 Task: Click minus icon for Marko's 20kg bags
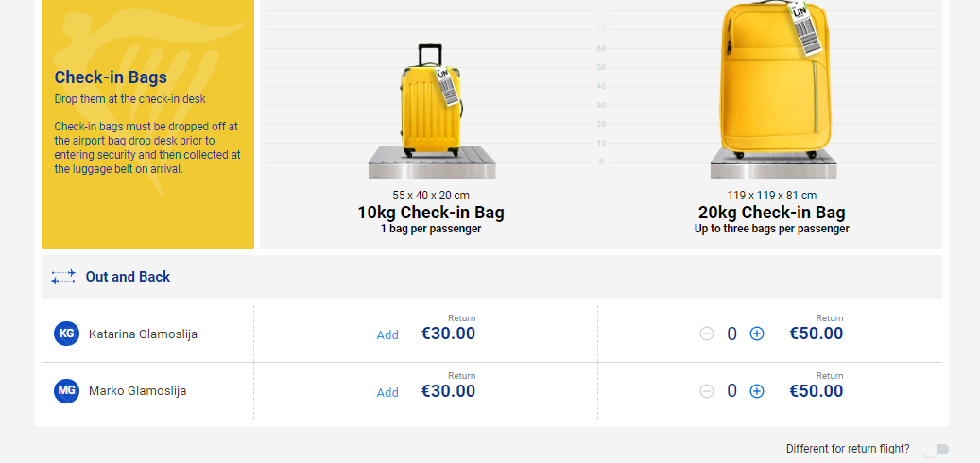[x=707, y=391]
